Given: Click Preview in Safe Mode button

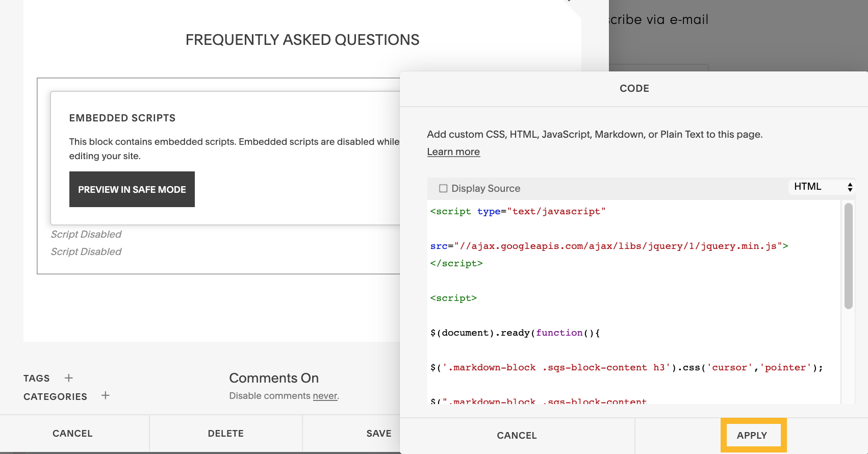Looking at the screenshot, I should tap(132, 189).
